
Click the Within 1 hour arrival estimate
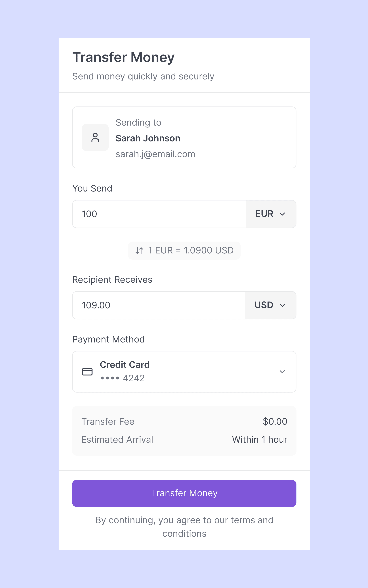pos(259,439)
